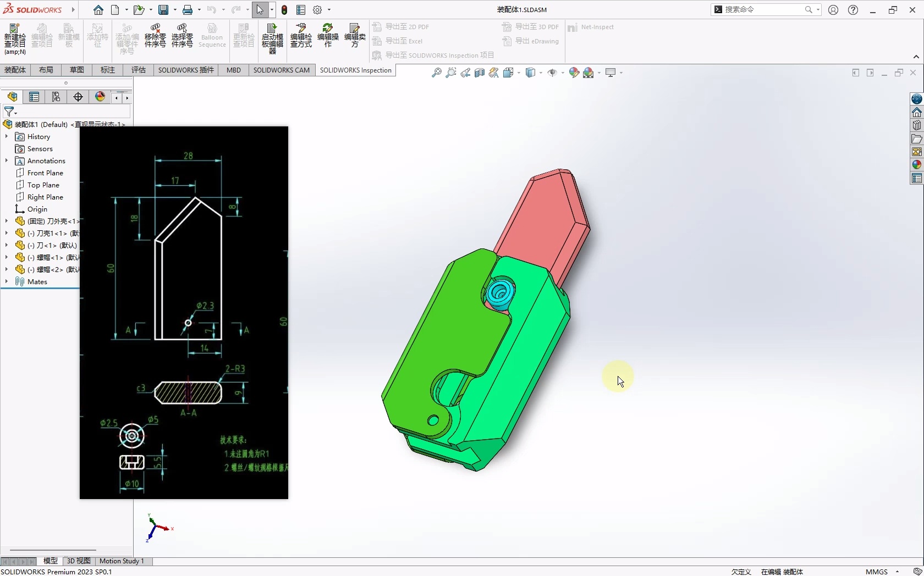924x576 pixels.
Task: Click the Save icon in the top toolbar
Action: [x=163, y=10]
